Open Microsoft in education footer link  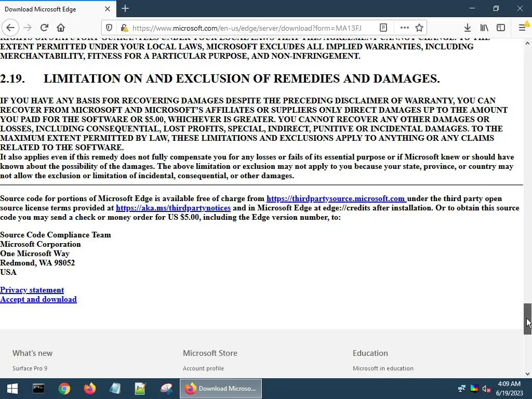tap(383, 368)
